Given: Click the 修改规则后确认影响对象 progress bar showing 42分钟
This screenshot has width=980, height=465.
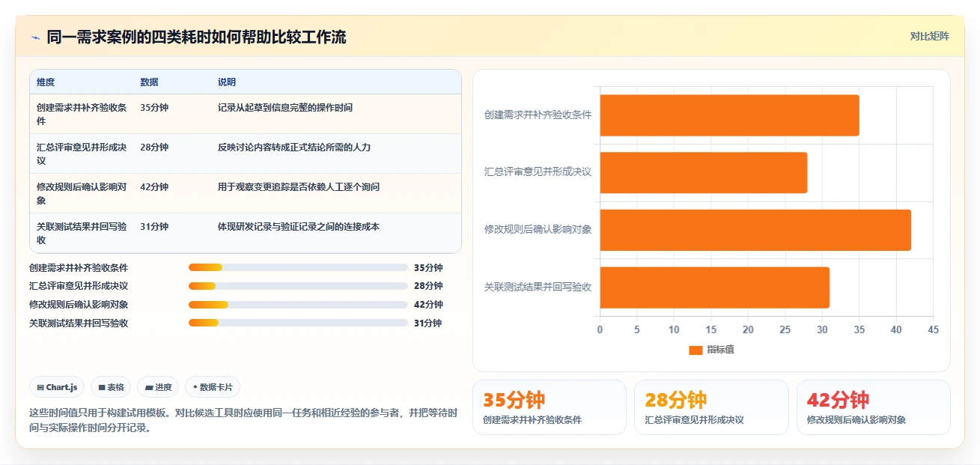Looking at the screenshot, I should 298,305.
